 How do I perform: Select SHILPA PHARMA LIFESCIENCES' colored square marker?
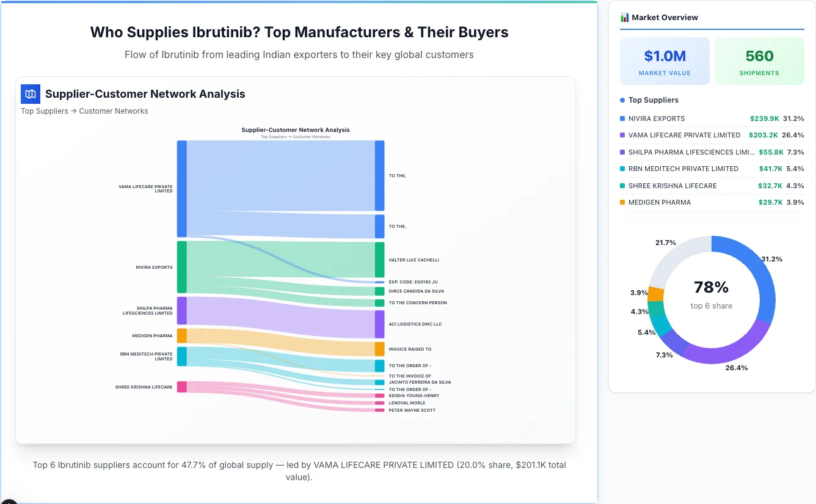[622, 152]
